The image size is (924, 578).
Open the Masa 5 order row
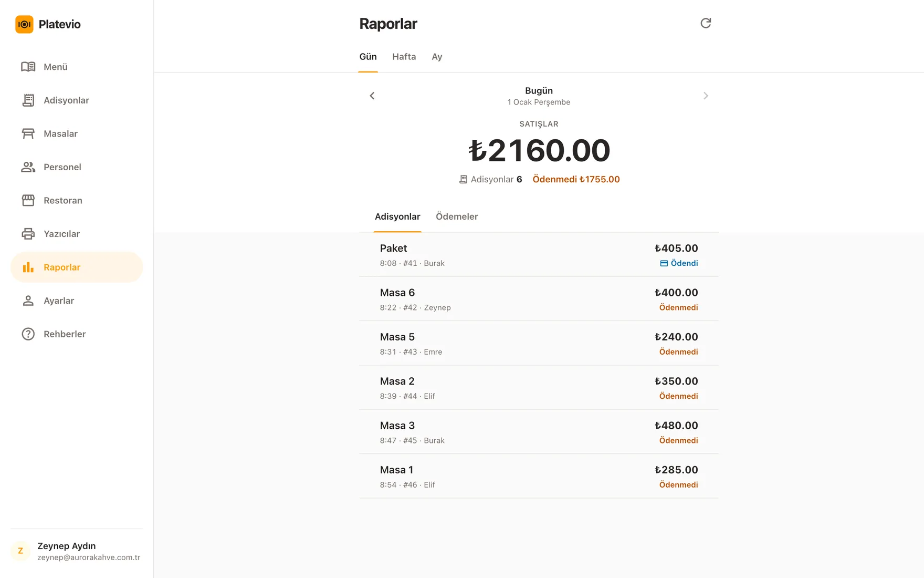point(539,343)
